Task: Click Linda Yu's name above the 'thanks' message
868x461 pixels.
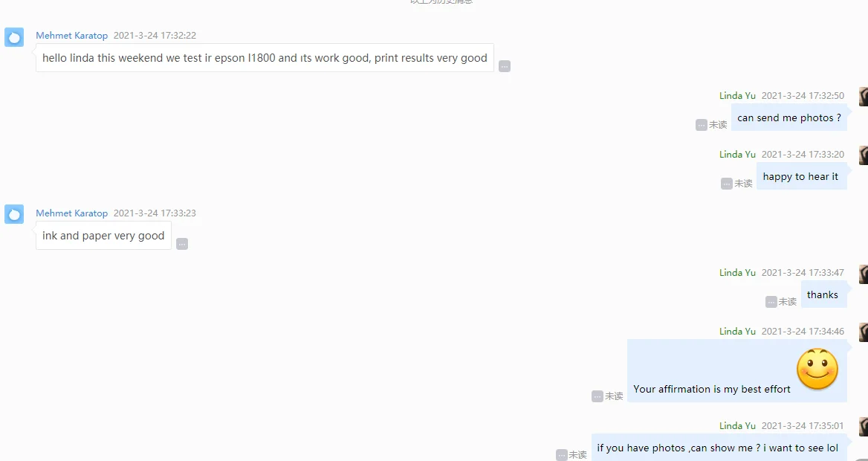Action: point(737,273)
